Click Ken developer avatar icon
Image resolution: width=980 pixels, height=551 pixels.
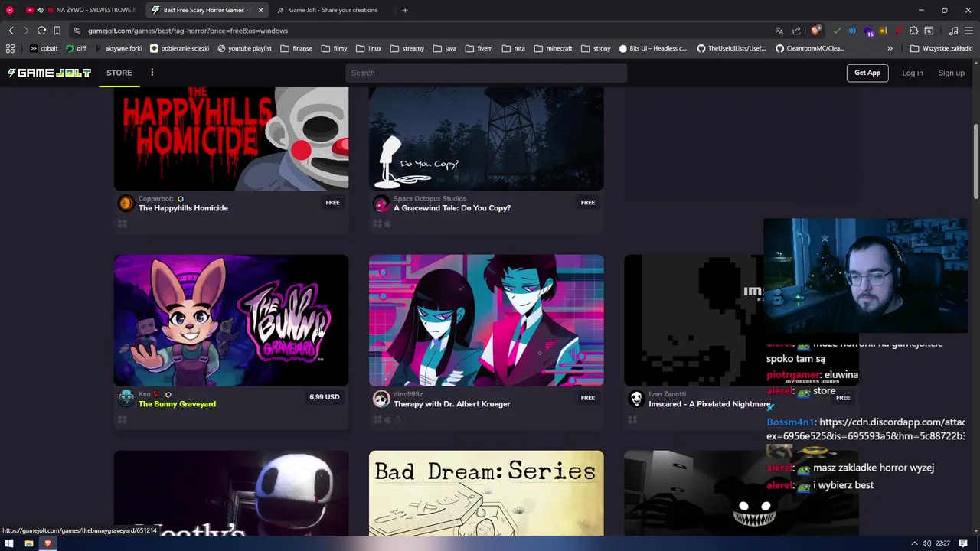click(126, 399)
